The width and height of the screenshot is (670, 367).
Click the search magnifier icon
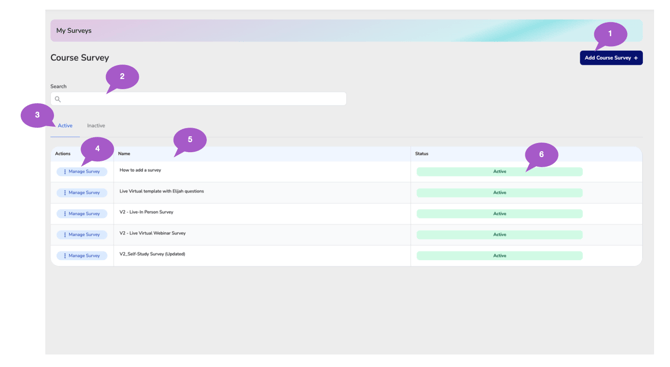point(58,99)
